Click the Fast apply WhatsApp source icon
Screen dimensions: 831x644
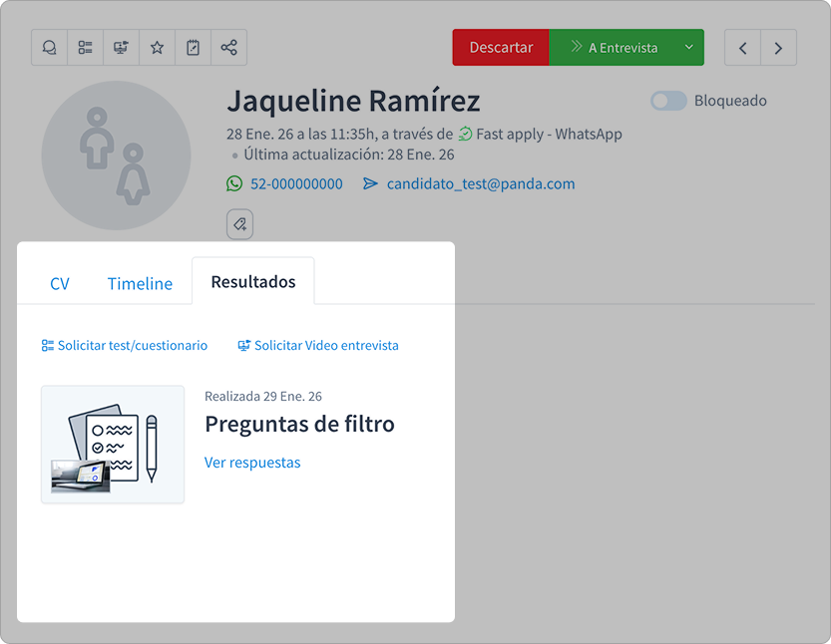pyautogui.click(x=466, y=134)
